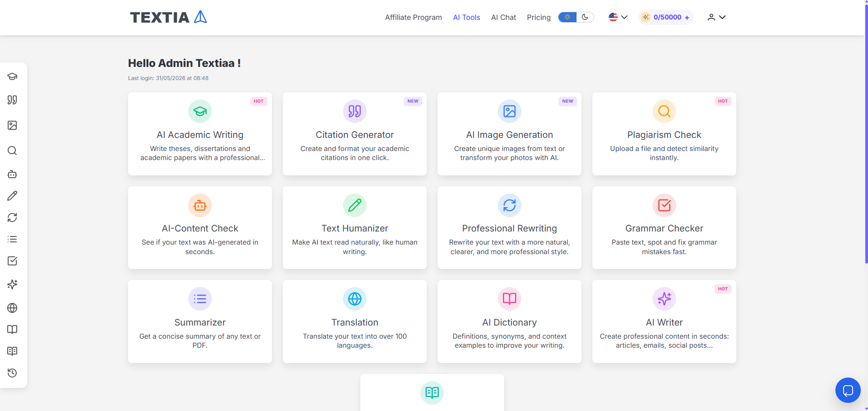The height and width of the screenshot is (411, 868).
Task: Click the green graduation cap card icon
Action: (x=200, y=111)
